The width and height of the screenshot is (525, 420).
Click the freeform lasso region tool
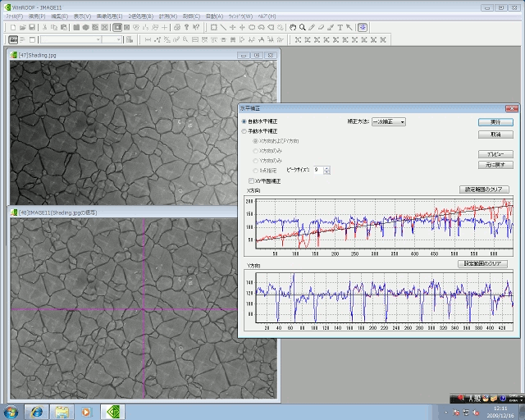point(261,27)
